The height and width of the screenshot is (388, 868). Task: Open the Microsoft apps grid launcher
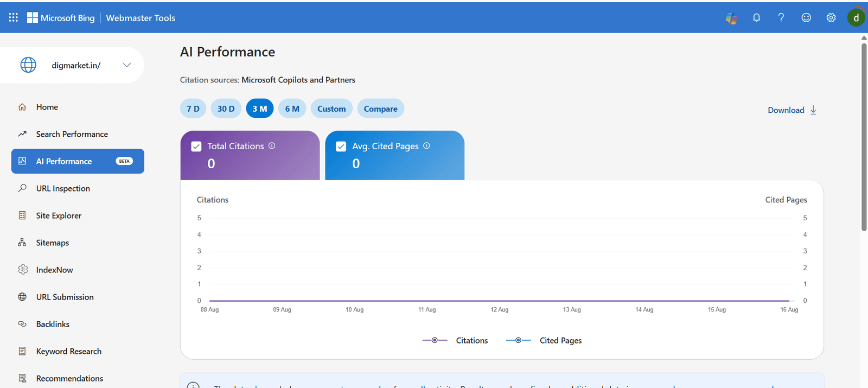(14, 17)
